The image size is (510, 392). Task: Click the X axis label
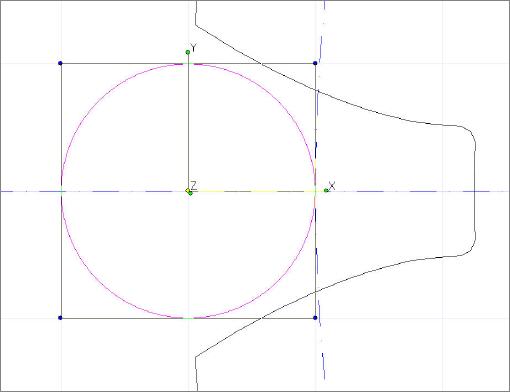tap(332, 186)
